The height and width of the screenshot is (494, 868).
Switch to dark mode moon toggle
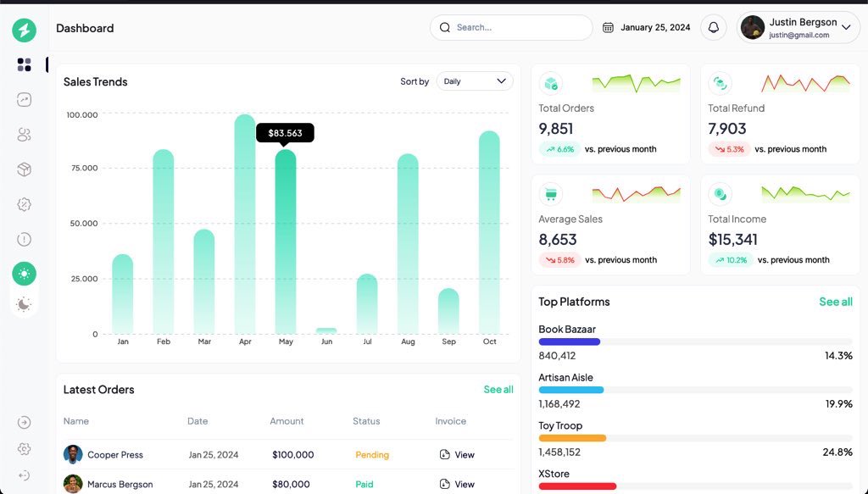pyautogui.click(x=24, y=304)
